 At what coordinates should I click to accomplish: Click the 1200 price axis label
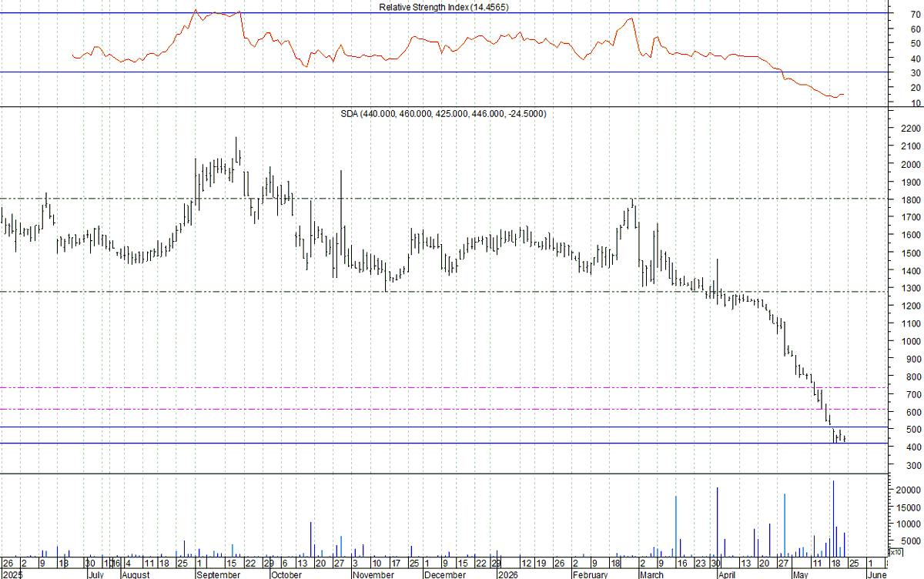pyautogui.click(x=910, y=306)
